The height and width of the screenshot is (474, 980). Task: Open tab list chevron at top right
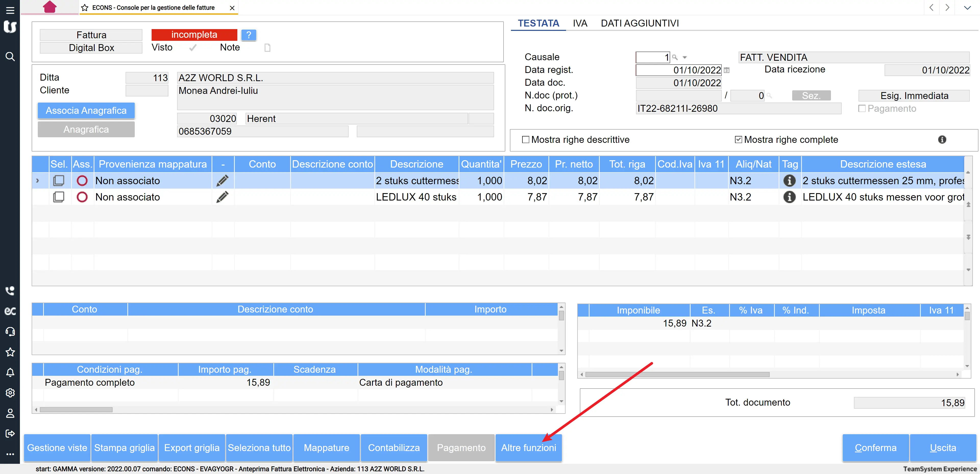click(x=967, y=8)
